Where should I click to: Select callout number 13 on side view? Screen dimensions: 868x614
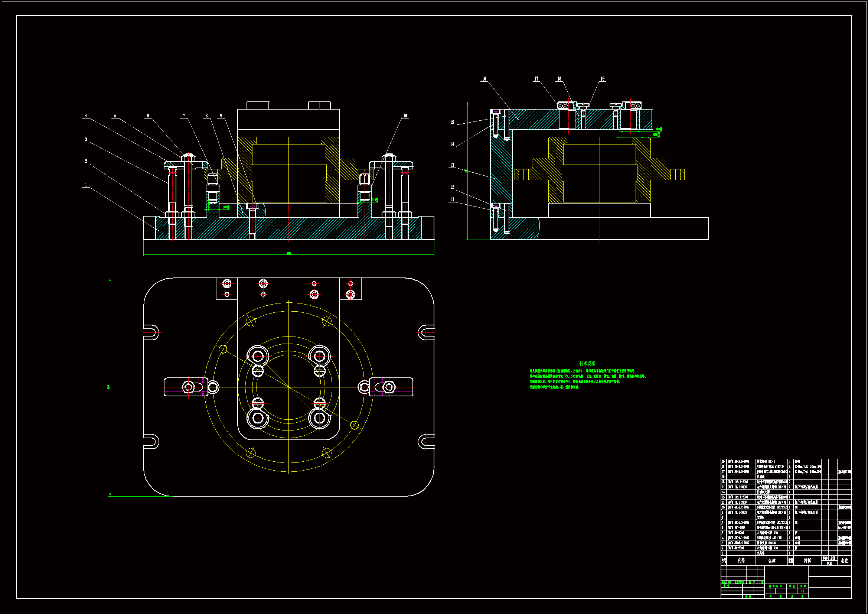pos(452,165)
